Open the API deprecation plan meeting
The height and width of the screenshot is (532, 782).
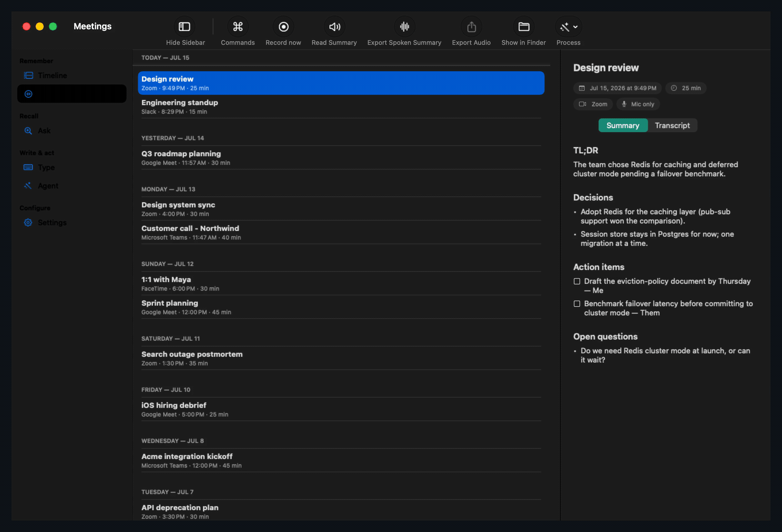point(341,511)
